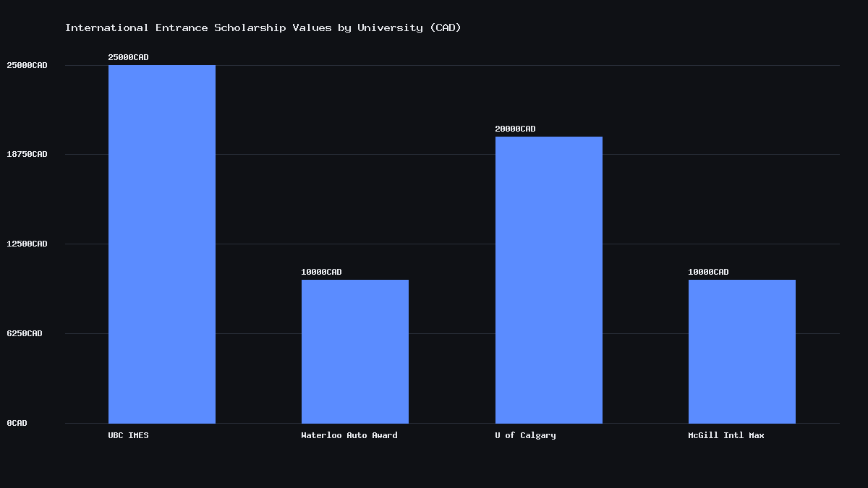Click the 25000CAD y-axis tick label
This screenshot has height=488, width=868.
(x=27, y=65)
